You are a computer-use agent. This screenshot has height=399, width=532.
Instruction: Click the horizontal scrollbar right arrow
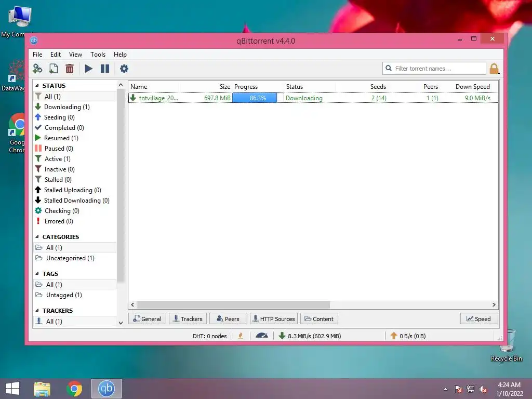pyautogui.click(x=494, y=304)
